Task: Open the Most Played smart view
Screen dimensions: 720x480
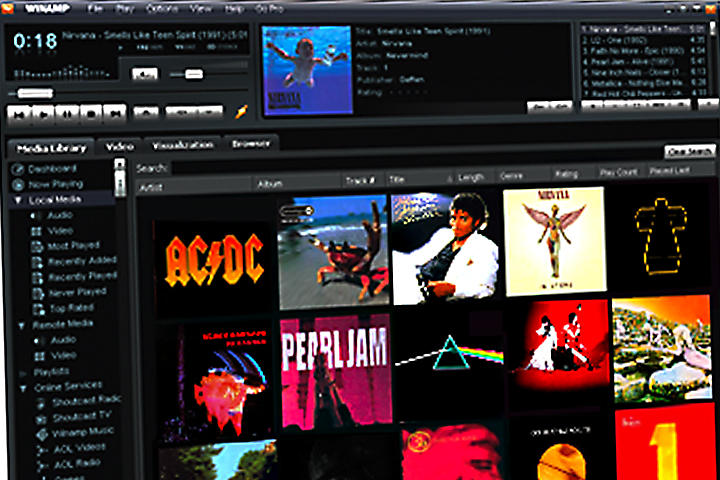Action: 75,245
